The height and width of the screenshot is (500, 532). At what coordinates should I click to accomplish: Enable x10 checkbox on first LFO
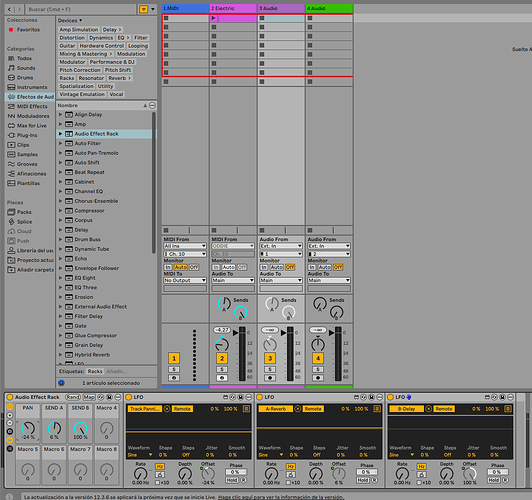coord(157,482)
